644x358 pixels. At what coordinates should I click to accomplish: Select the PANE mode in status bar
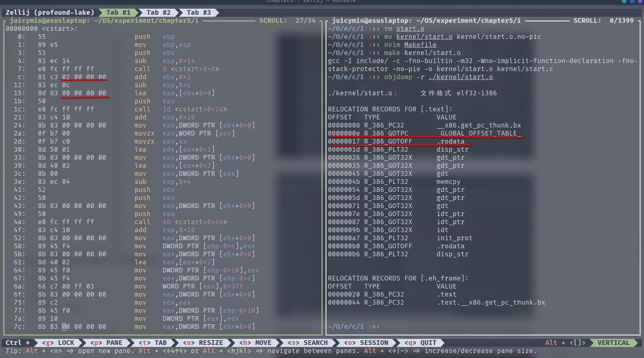tap(106, 343)
